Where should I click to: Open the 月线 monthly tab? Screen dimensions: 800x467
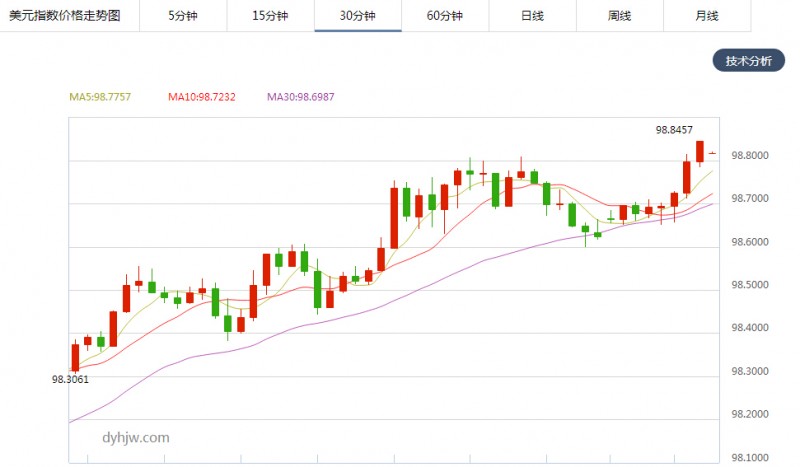(707, 16)
